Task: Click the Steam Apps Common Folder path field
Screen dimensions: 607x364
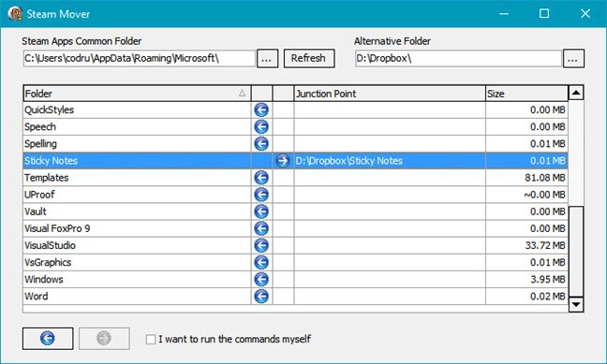Action: [139, 58]
